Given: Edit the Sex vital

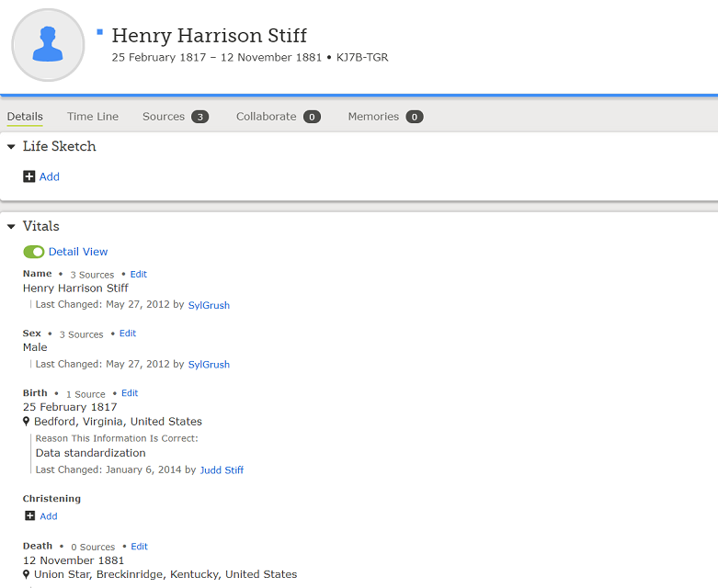Looking at the screenshot, I should 128,334.
